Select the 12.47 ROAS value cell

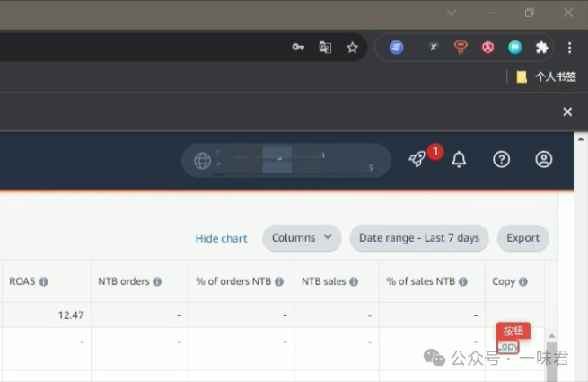point(46,315)
